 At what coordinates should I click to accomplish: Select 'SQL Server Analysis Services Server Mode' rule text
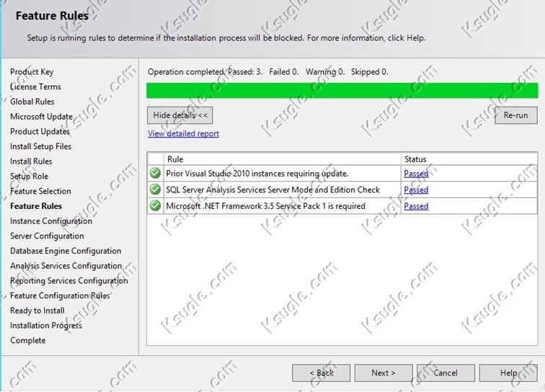coord(272,190)
